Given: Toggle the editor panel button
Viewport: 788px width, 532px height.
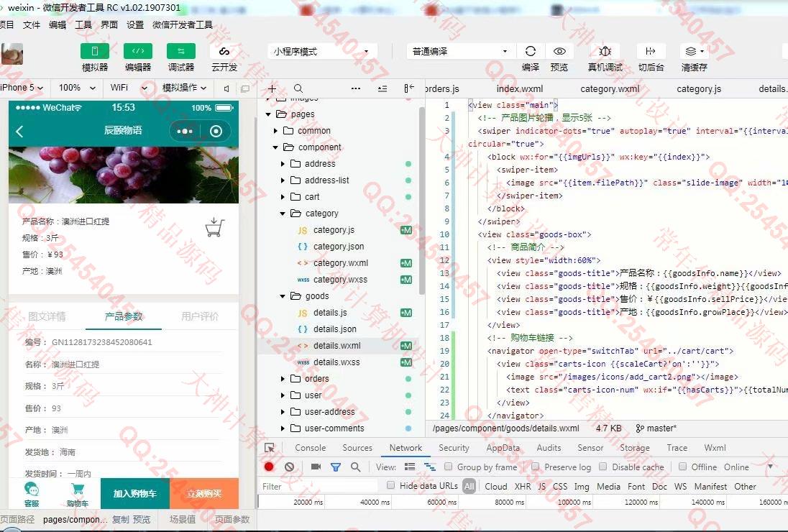Looking at the screenshot, I should (x=138, y=51).
